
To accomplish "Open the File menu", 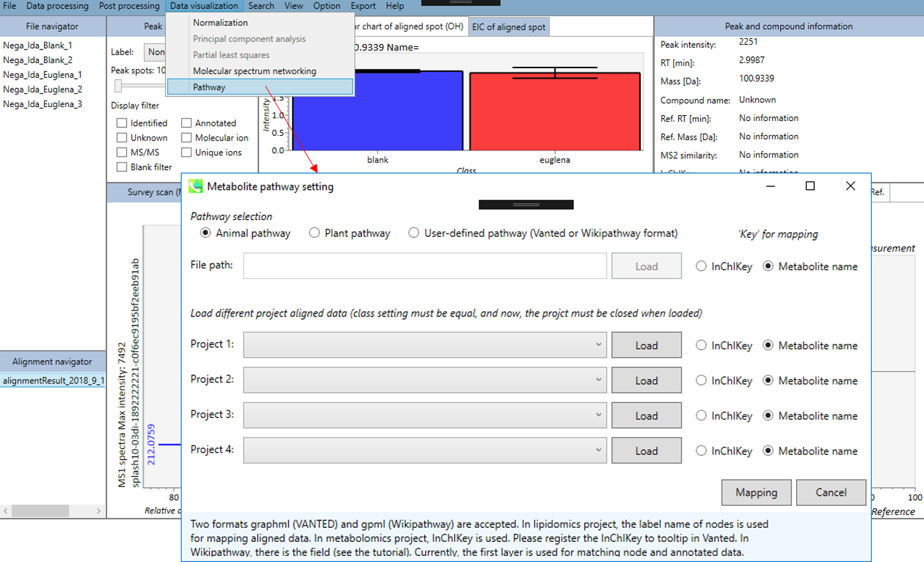I will point(10,6).
